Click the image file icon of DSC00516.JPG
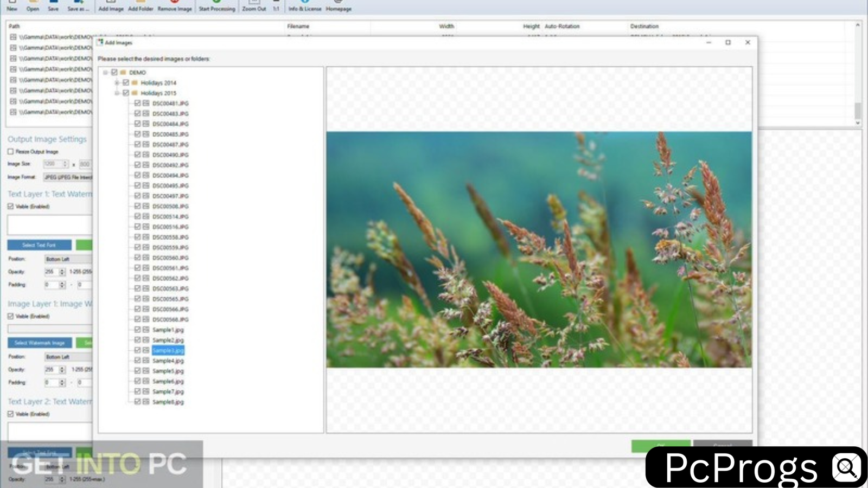Screen dimensions: 868x488 (x=146, y=227)
